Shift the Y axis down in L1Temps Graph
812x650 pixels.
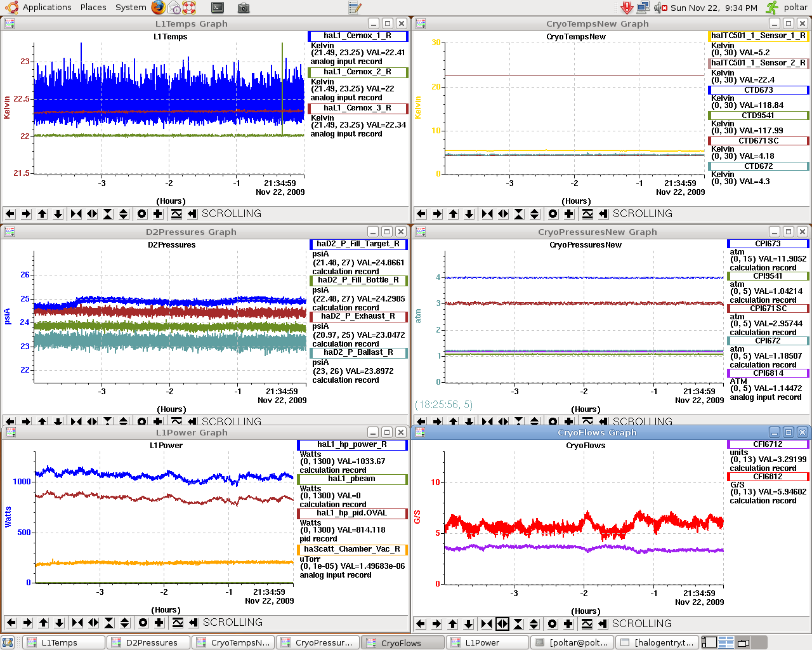[58, 214]
